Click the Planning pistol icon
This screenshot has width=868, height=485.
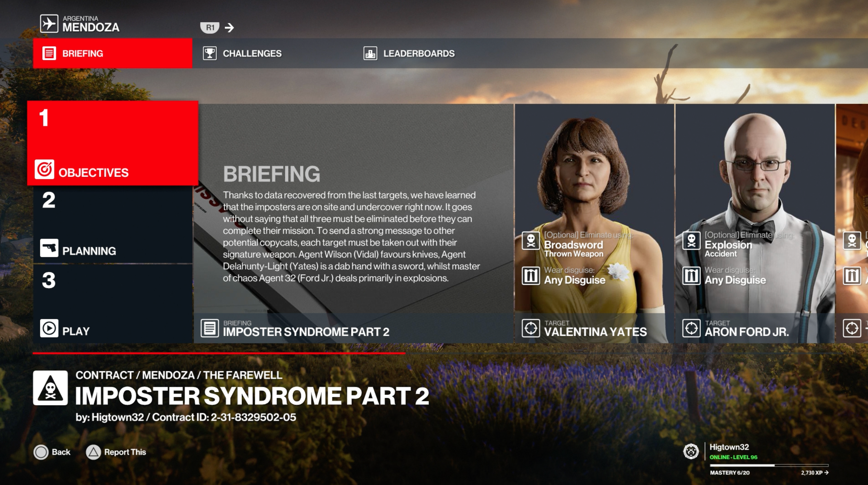pos(49,248)
